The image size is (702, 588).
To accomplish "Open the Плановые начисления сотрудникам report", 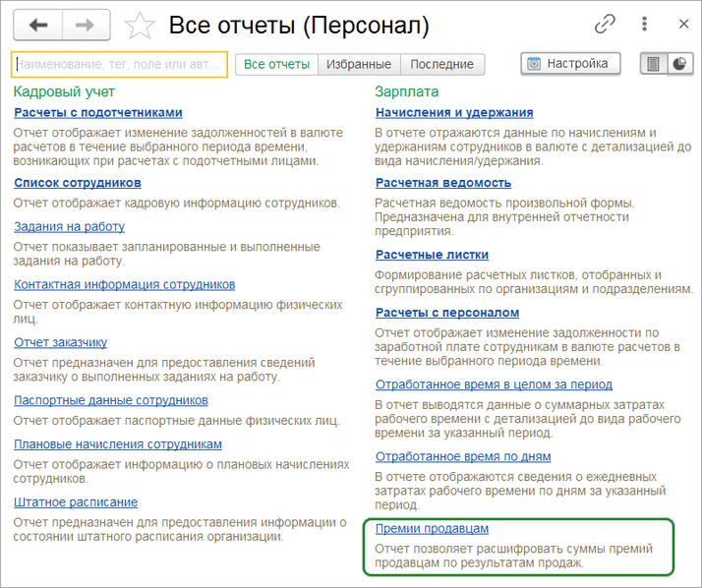I will pyautogui.click(x=118, y=443).
